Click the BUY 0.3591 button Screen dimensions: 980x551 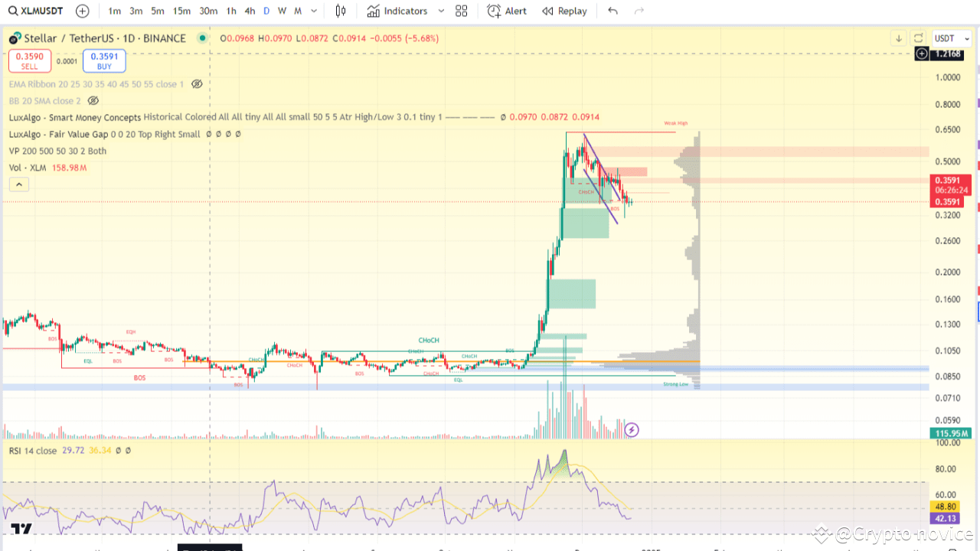click(x=103, y=60)
